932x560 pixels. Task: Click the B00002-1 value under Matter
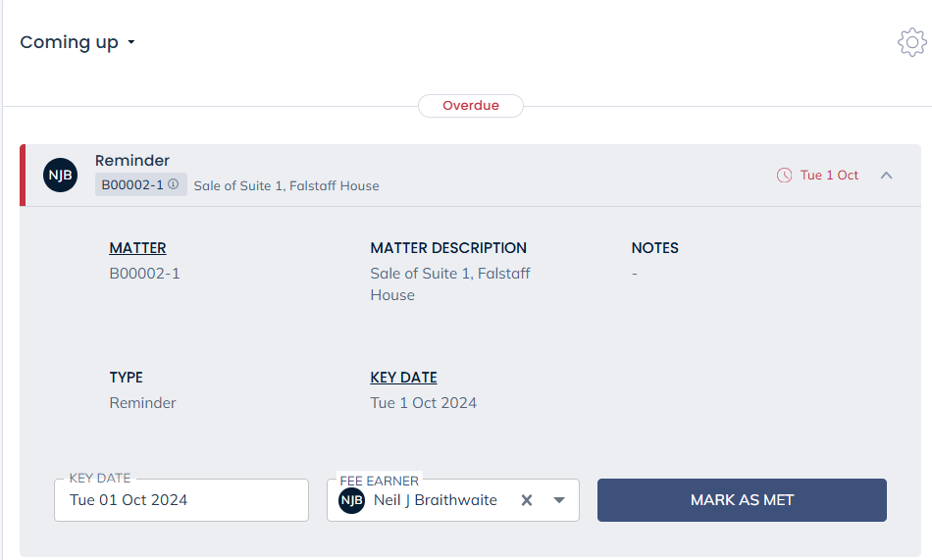point(144,274)
